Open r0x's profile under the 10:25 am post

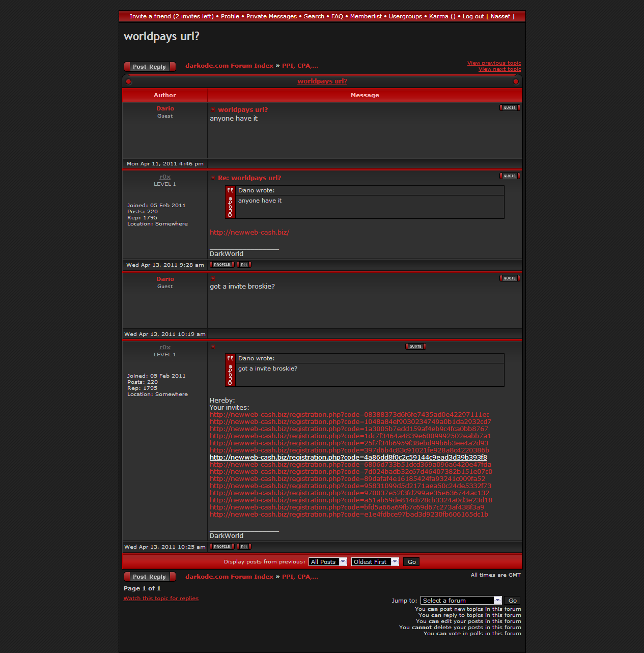(222, 547)
